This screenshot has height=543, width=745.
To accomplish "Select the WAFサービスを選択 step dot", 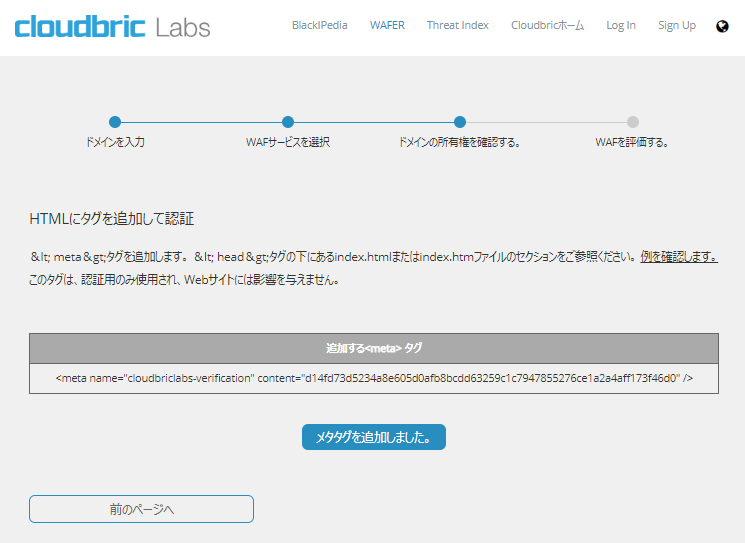I will click(x=288, y=122).
